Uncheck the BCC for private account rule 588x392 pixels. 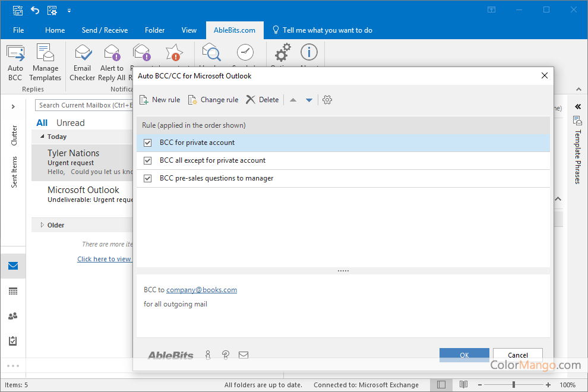148,143
